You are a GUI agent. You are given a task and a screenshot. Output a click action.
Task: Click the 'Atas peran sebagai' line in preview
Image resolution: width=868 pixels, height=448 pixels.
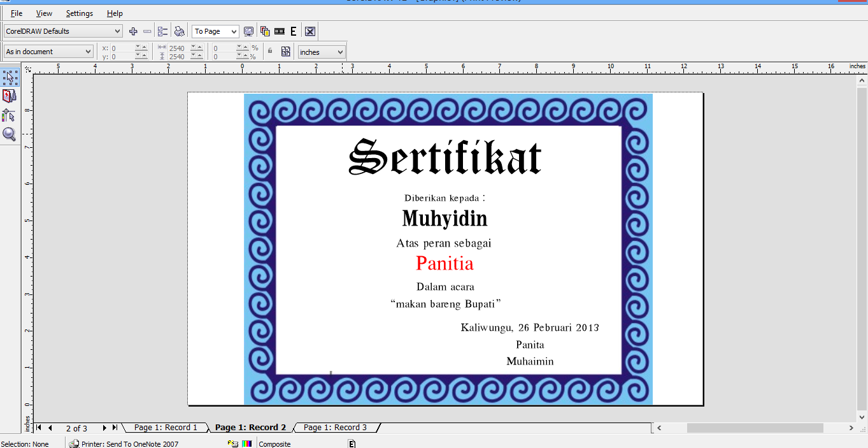pyautogui.click(x=444, y=243)
